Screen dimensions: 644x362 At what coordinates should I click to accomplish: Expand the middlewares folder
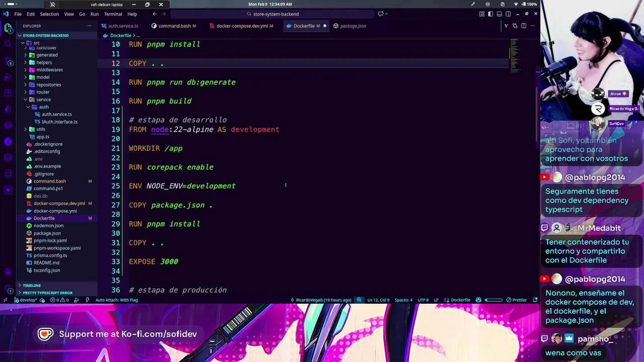[49, 70]
